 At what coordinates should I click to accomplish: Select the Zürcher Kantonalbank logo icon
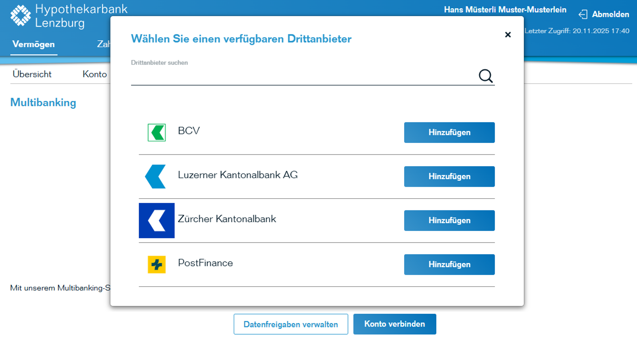[157, 220]
